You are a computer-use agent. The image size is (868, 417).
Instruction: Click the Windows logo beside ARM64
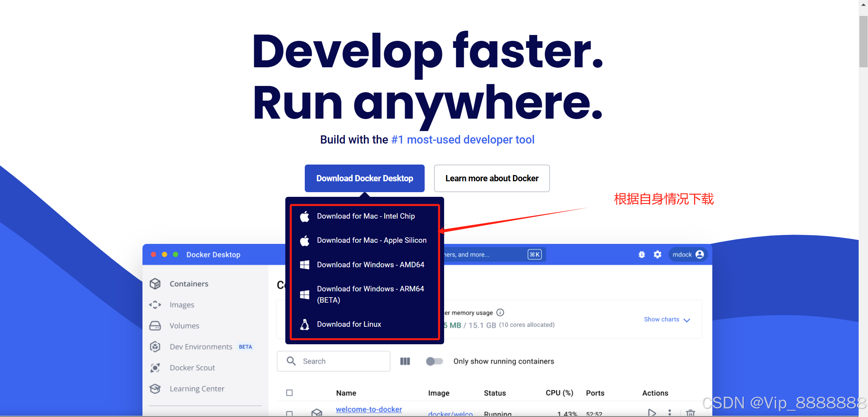click(x=304, y=294)
